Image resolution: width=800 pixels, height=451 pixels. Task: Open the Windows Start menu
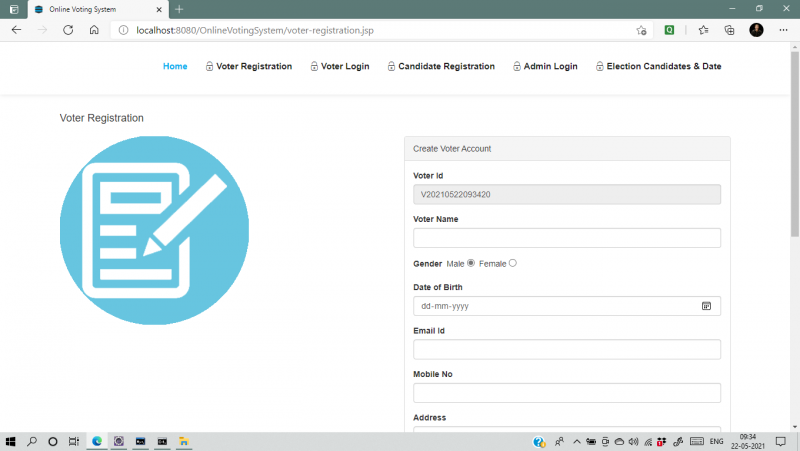tap(10, 441)
